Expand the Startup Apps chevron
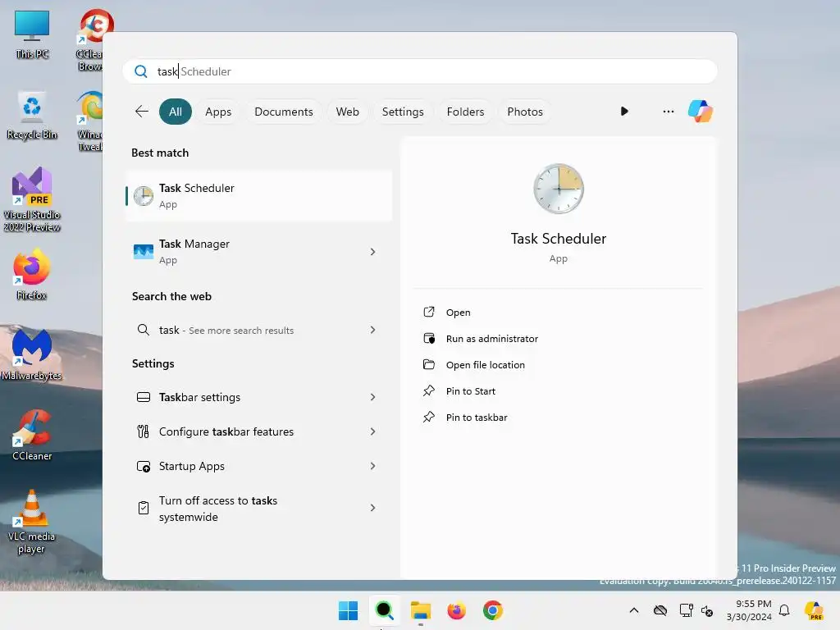Viewport: 840px width, 630px height. (x=373, y=466)
